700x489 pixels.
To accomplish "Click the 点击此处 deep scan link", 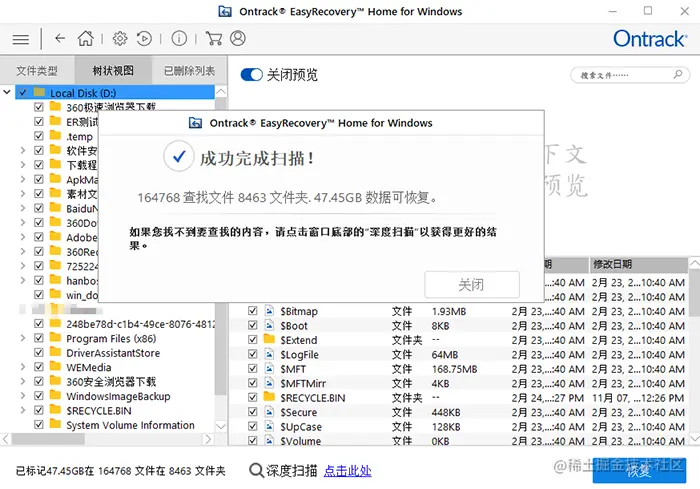I will coord(347,471).
